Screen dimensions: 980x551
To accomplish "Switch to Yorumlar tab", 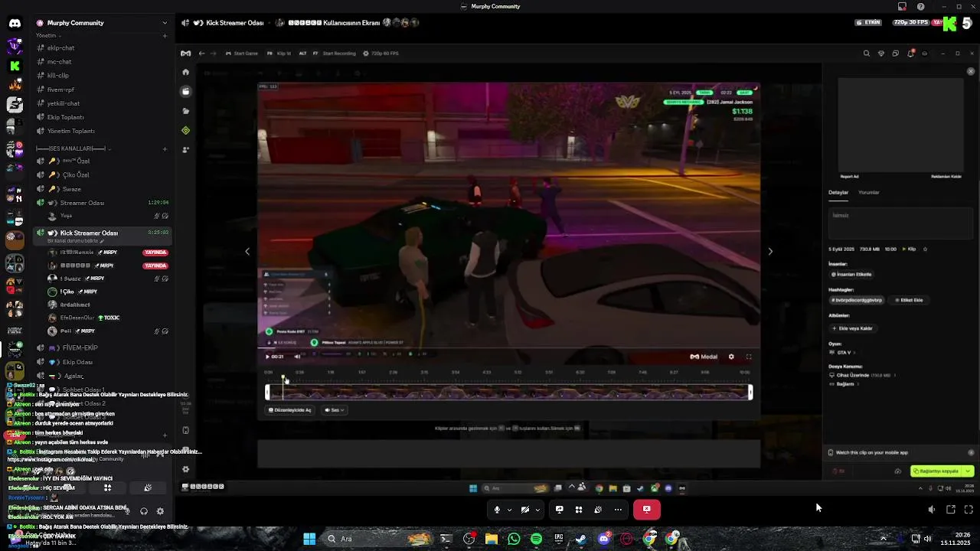I will 869,193.
